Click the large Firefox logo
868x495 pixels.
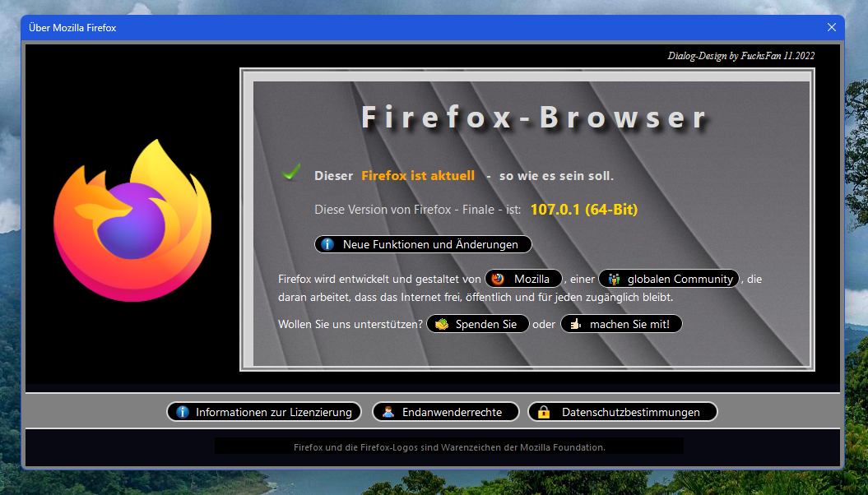pos(132,220)
